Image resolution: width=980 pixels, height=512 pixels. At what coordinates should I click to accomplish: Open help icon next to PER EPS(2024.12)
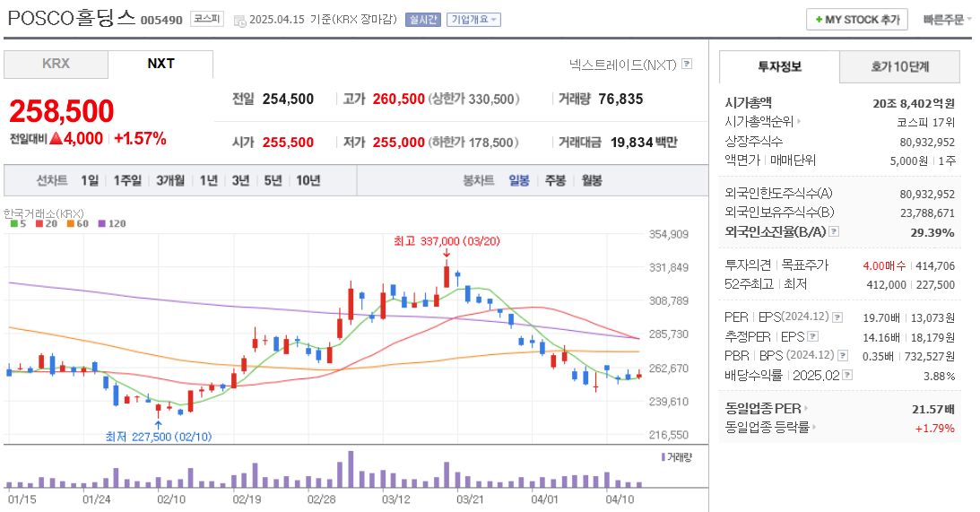tap(837, 317)
